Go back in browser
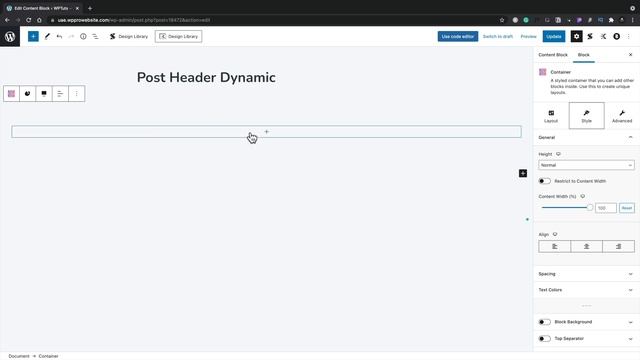640x360 pixels. 7,20
